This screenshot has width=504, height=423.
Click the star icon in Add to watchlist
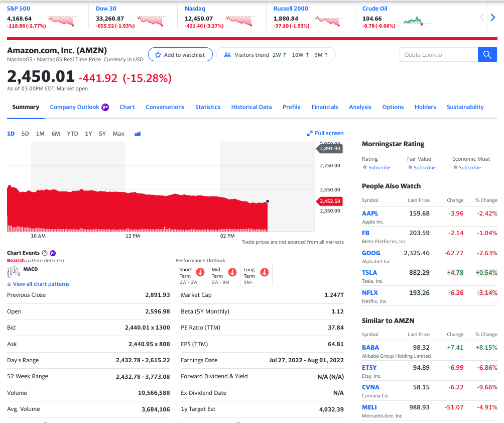(158, 55)
